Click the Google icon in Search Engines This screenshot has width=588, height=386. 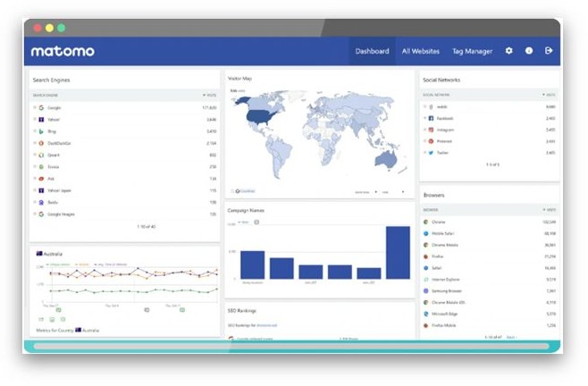41,107
